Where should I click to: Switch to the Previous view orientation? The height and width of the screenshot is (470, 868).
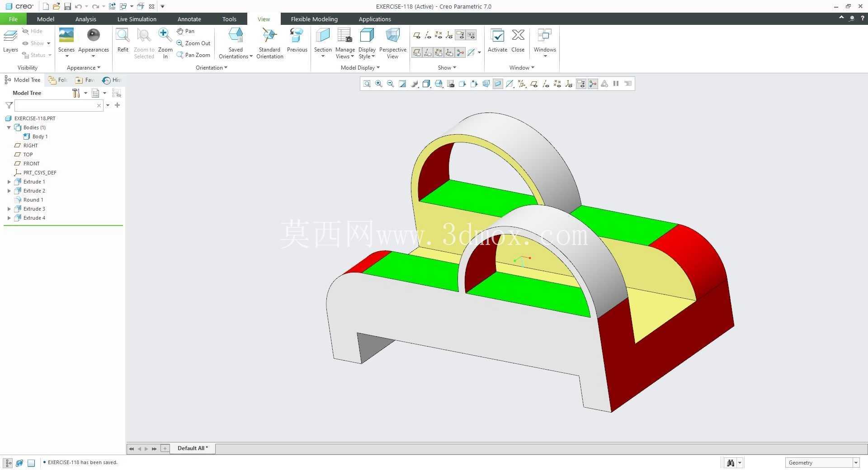click(297, 41)
